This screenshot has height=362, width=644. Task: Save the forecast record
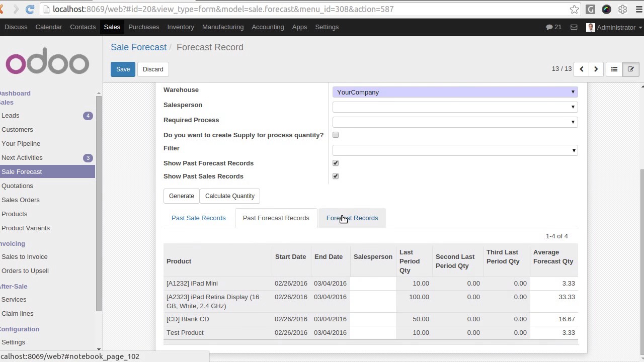click(123, 69)
